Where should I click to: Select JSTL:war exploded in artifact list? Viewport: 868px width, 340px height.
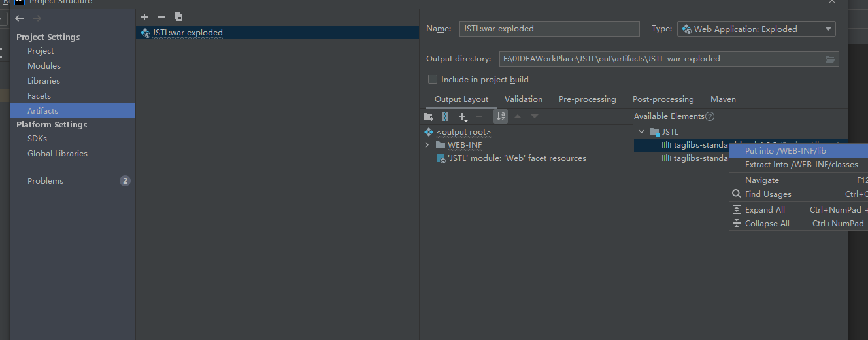(x=277, y=33)
